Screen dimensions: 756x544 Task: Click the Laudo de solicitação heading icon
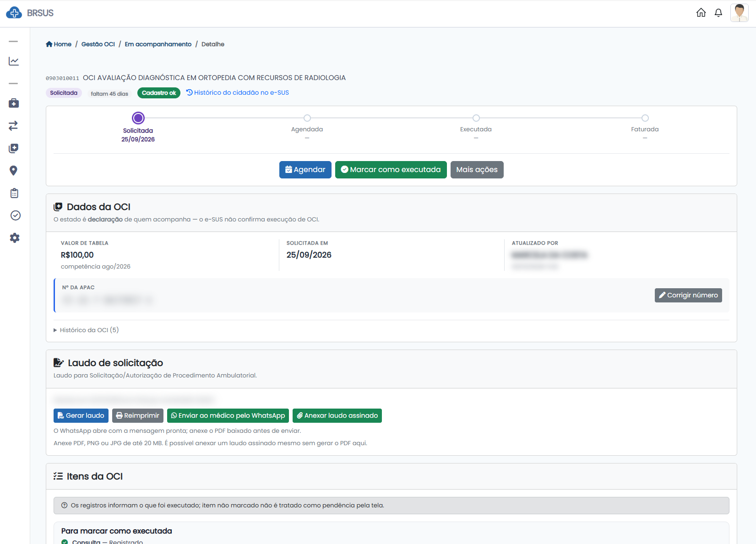point(59,363)
